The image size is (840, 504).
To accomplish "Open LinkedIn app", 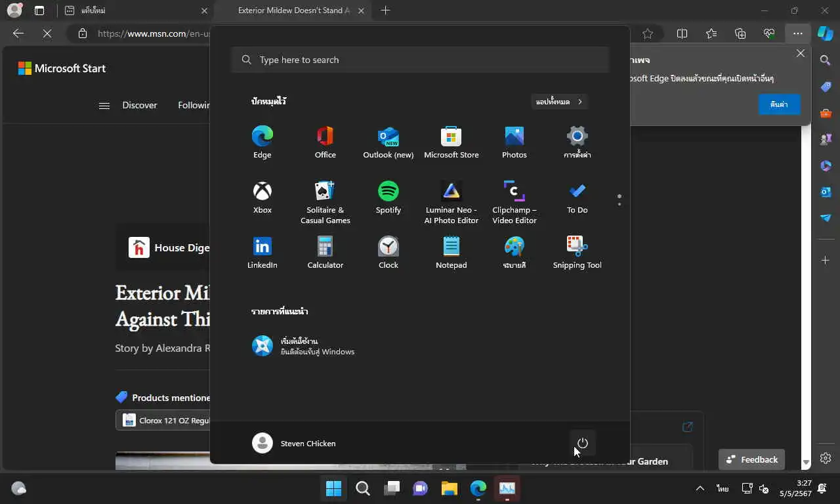I will coord(262,253).
